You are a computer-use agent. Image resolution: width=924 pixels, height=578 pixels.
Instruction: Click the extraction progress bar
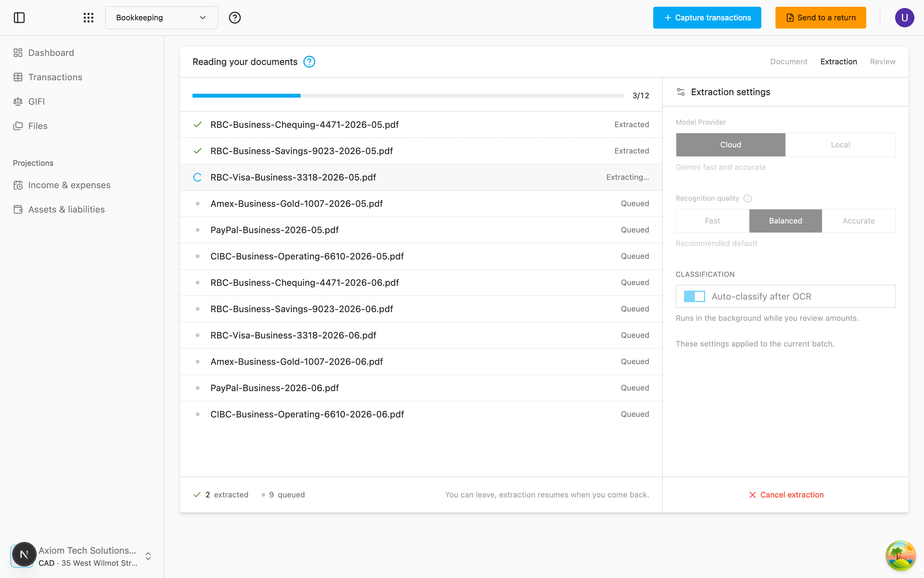pos(408,96)
